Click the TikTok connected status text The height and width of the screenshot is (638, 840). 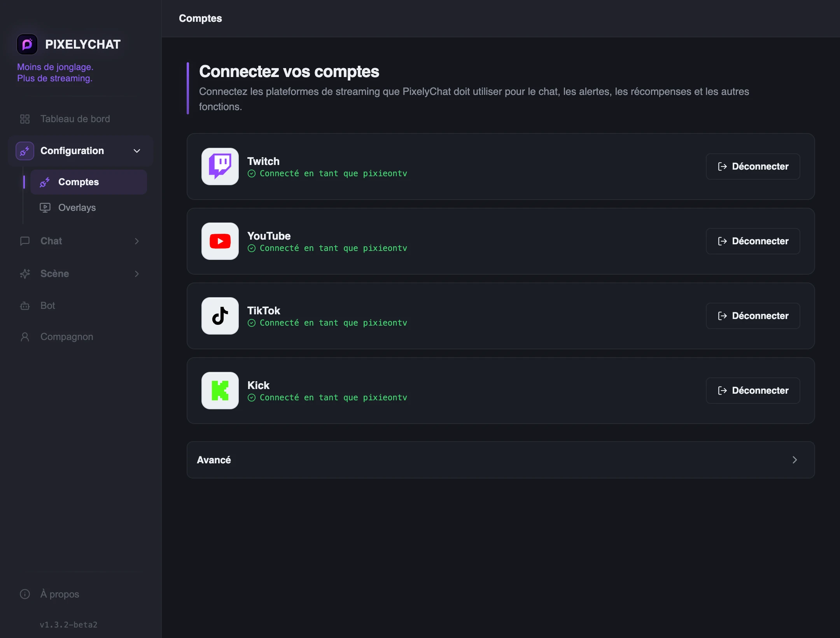tap(333, 323)
